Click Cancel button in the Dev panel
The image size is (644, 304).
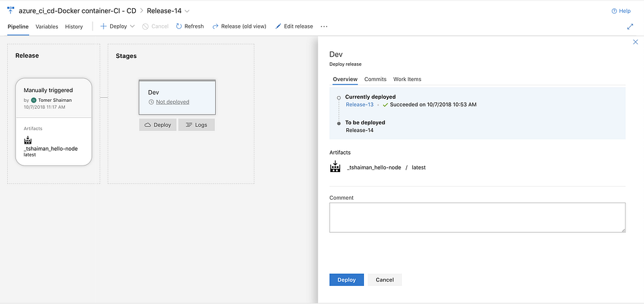point(385,280)
